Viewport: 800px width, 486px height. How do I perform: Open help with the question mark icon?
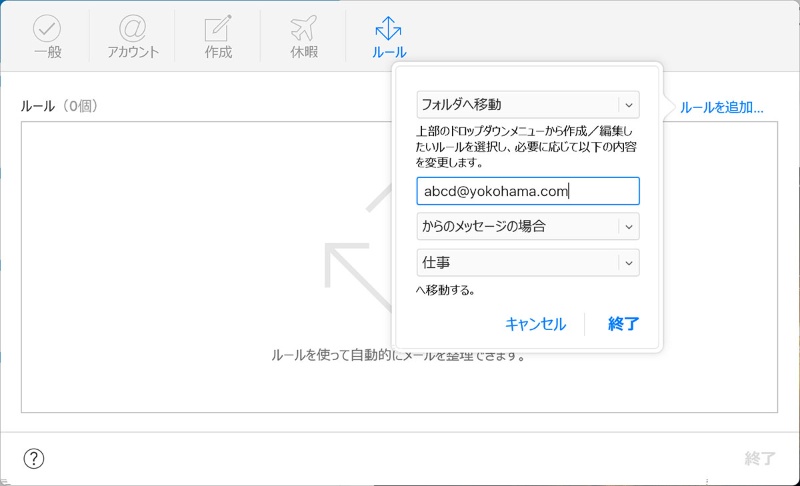coord(34,459)
